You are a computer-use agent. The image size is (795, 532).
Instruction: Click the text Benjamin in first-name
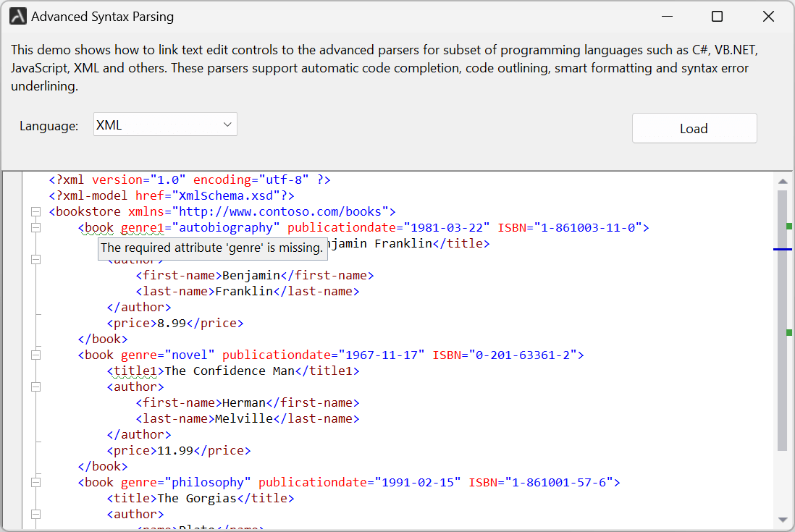pos(251,275)
